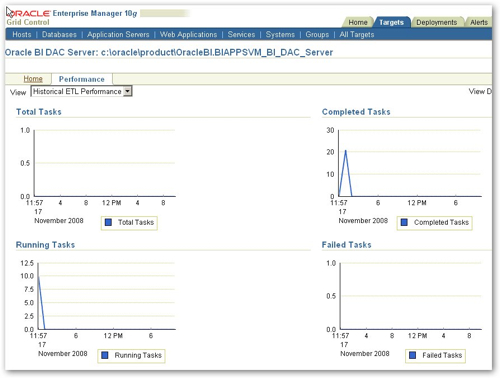Screen dimensions: 500x378
Task: Select the Targets tab
Action: click(x=391, y=22)
